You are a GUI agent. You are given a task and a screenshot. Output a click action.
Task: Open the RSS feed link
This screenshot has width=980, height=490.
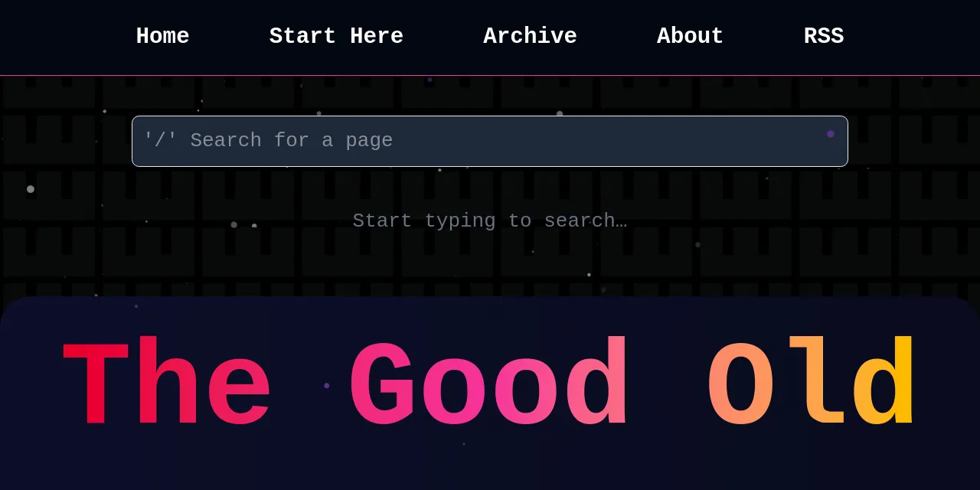pyautogui.click(x=823, y=36)
